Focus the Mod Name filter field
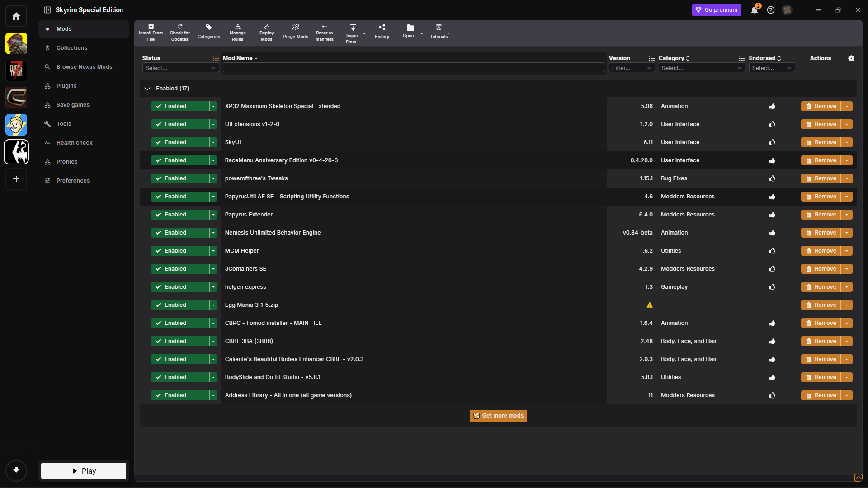868x488 pixels. click(x=414, y=68)
